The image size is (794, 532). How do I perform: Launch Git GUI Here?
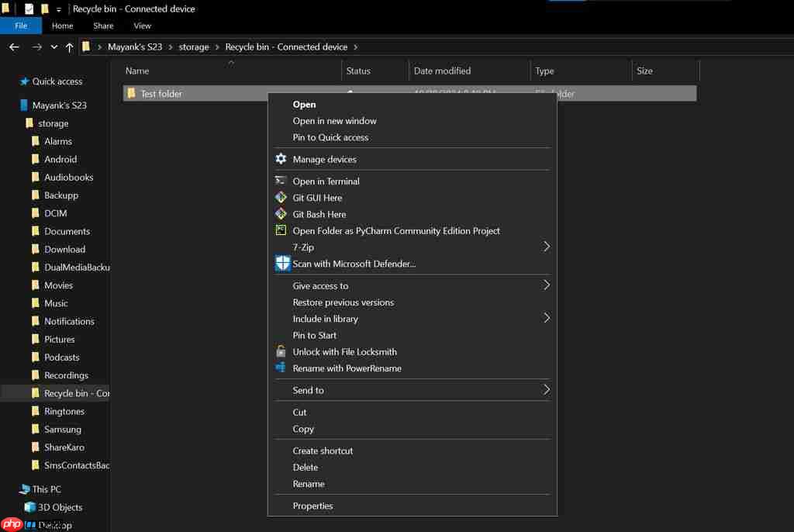click(x=317, y=198)
